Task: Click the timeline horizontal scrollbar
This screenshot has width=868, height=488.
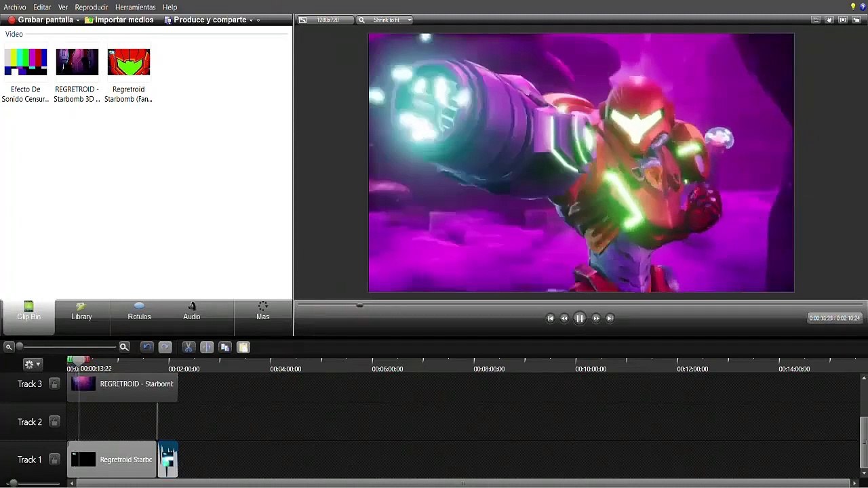Action: pyautogui.click(x=463, y=483)
